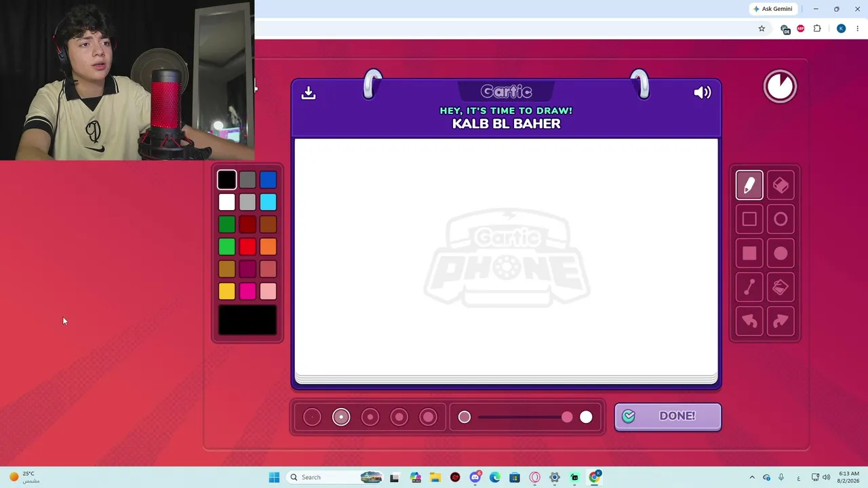Choose the outlined ellipse shape tool

click(781, 219)
